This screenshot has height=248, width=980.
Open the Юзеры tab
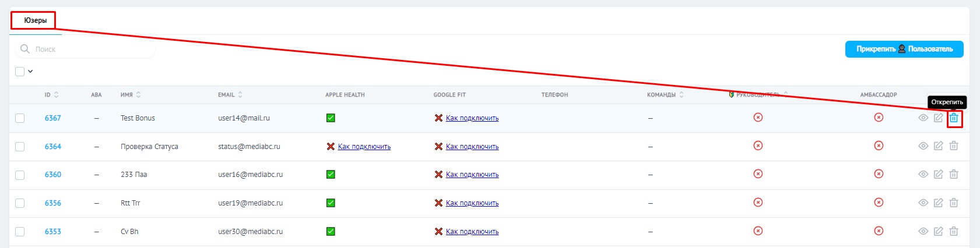pyautogui.click(x=35, y=20)
